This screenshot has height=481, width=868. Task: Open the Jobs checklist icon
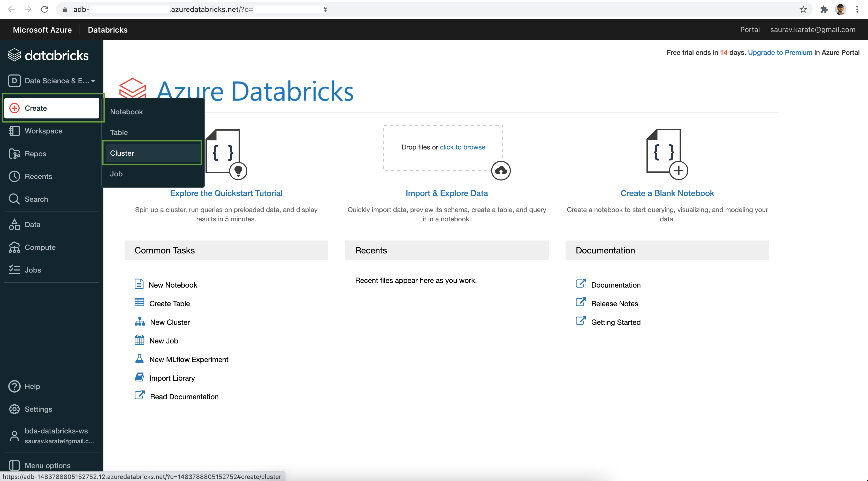[x=14, y=270]
